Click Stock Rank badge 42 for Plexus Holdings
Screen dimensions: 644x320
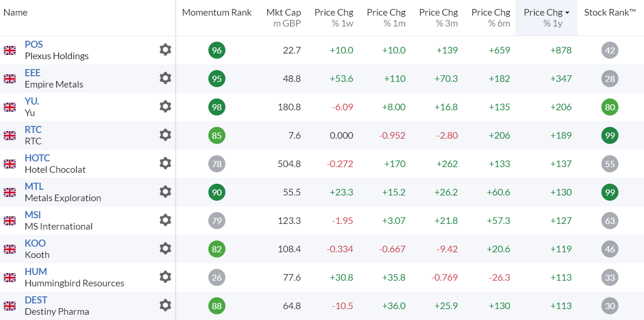(610, 50)
